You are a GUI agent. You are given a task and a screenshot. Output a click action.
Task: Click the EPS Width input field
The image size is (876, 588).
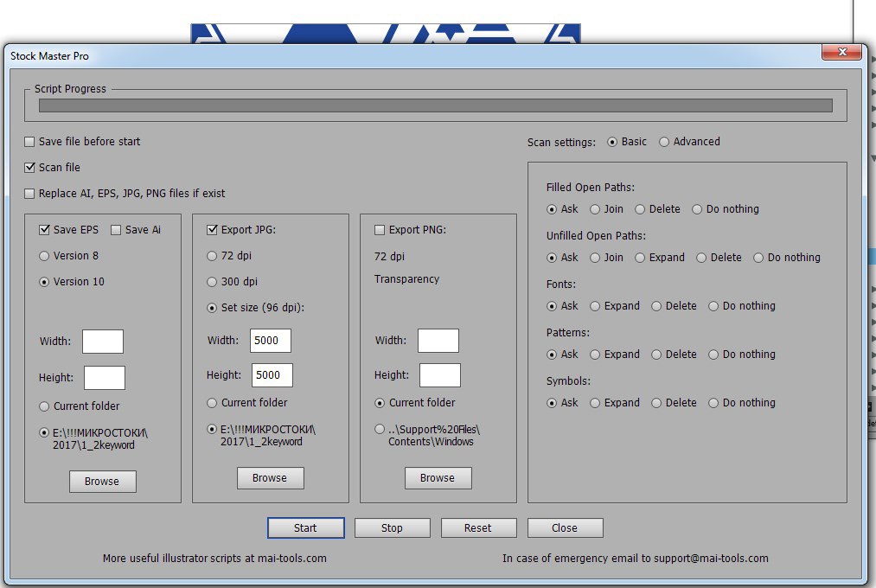coord(103,342)
